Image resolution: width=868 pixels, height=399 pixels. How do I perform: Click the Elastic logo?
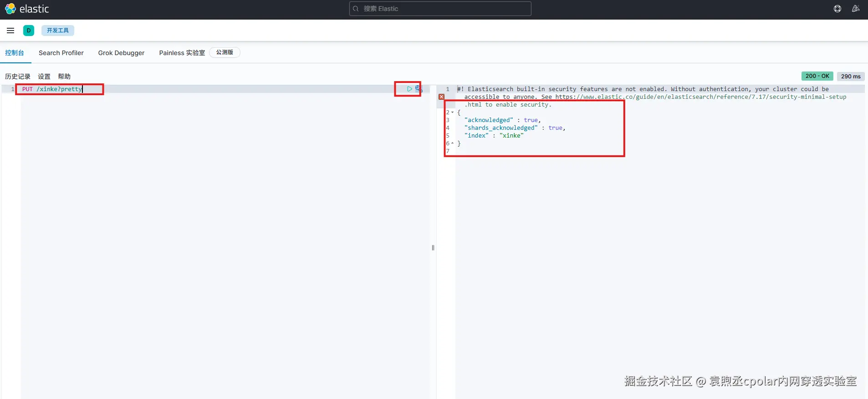pyautogui.click(x=27, y=9)
